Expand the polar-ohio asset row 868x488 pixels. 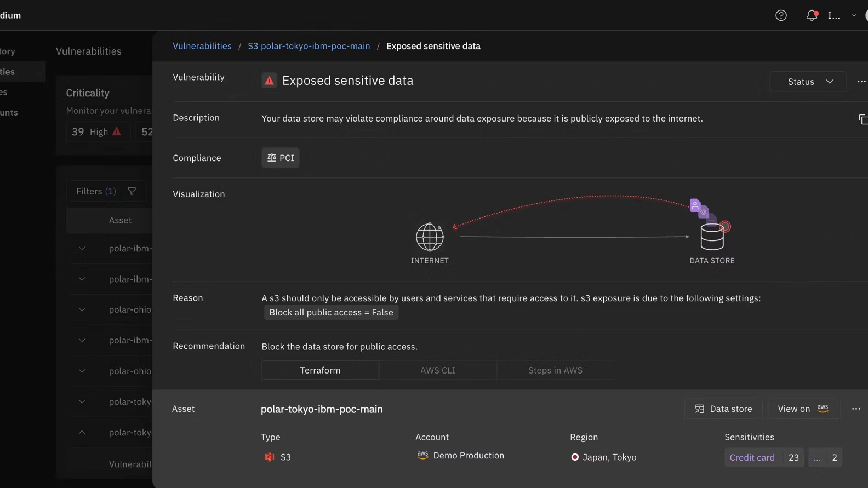pos(82,309)
